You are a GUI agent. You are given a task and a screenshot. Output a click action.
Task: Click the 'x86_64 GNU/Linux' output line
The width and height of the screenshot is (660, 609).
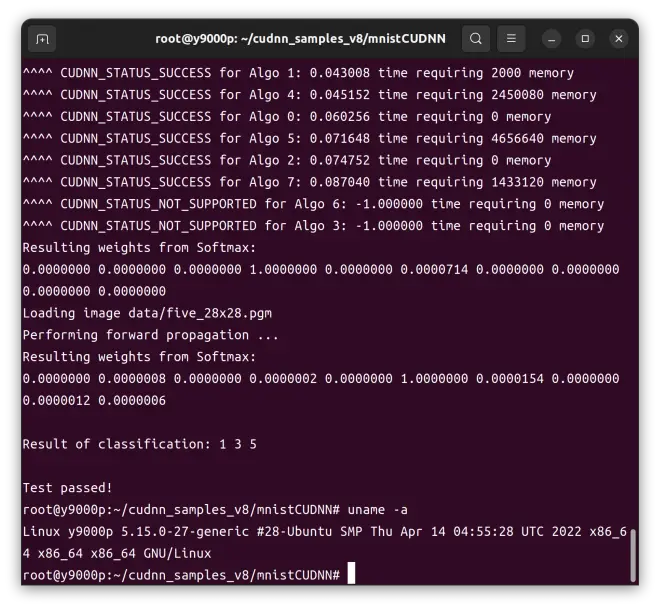pyautogui.click(x=117, y=553)
